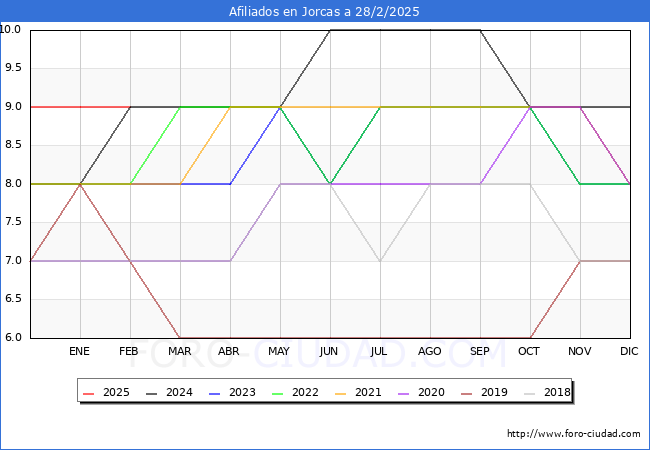The width and height of the screenshot is (650, 450).
Task: Click the 2018 legend label
Action: tap(557, 392)
